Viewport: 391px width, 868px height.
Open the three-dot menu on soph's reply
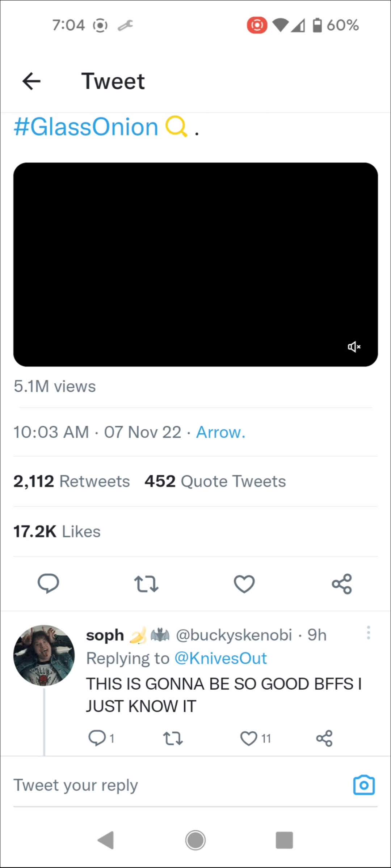pyautogui.click(x=368, y=633)
